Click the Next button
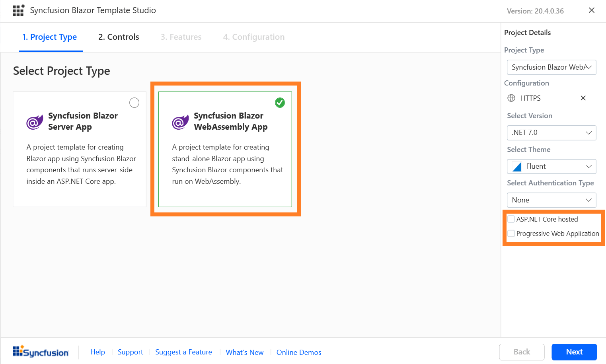This screenshot has height=364, width=606. pyautogui.click(x=574, y=352)
